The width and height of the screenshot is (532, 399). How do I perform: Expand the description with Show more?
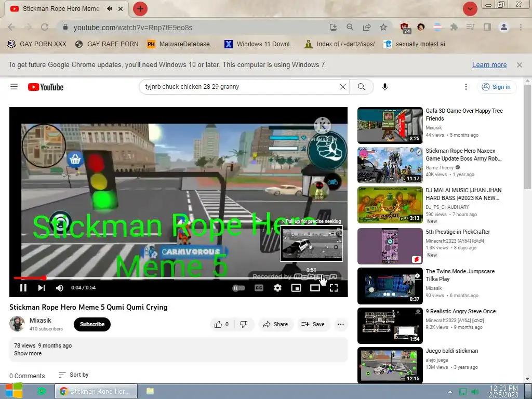pos(28,353)
